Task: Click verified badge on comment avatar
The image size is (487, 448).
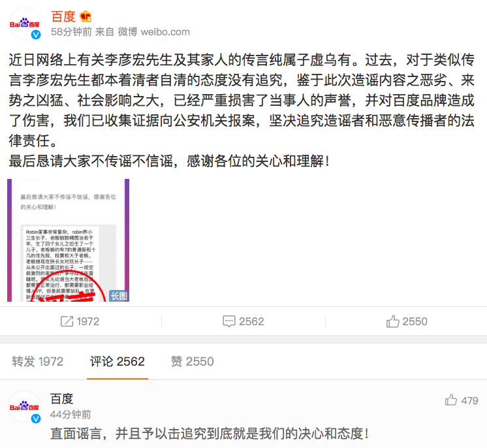Action: tap(36, 419)
